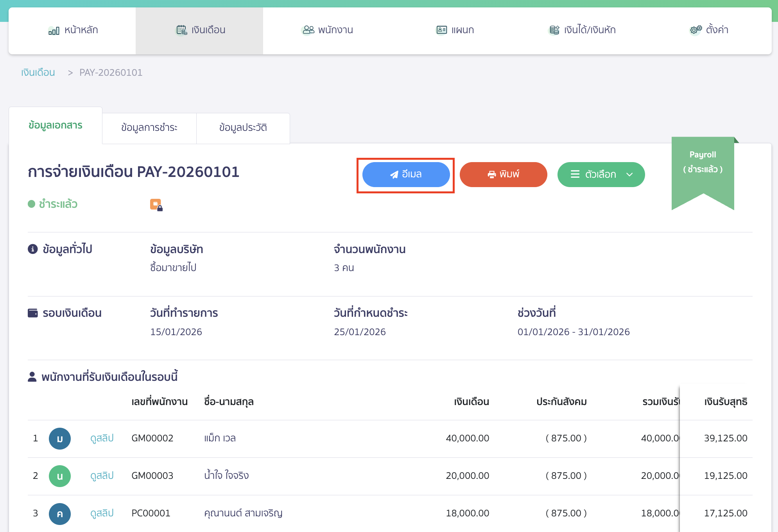Image resolution: width=778 pixels, height=532 pixels.
Task: Click the blue ม avatar of แม็ก เวล
Action: [x=60, y=439]
